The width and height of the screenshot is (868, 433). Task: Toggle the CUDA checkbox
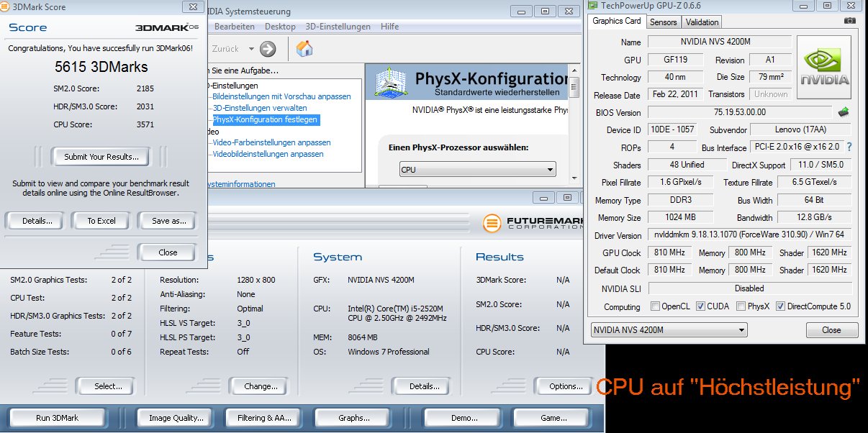701,306
